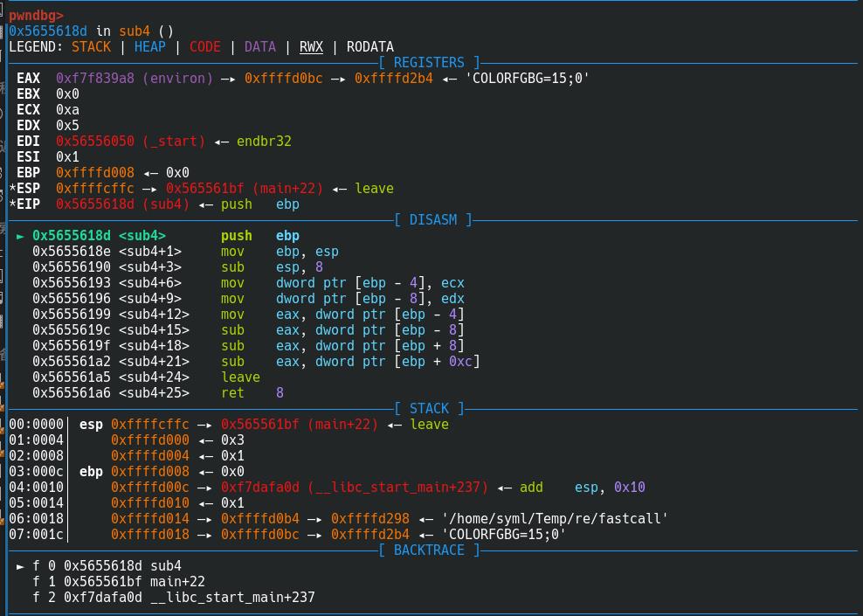Click the STACK section header

click(x=429, y=409)
